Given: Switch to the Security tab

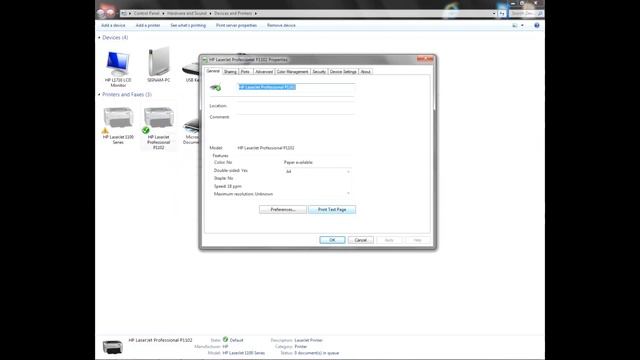Looking at the screenshot, I should [319, 71].
